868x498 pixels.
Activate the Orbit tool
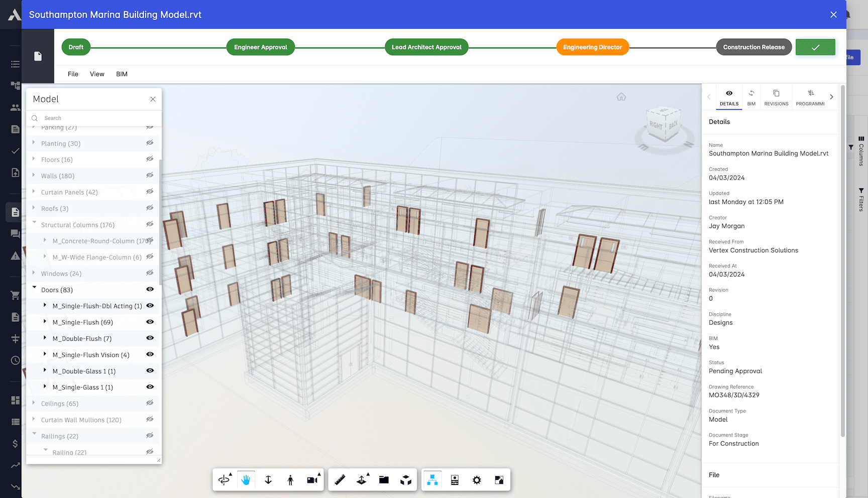225,479
